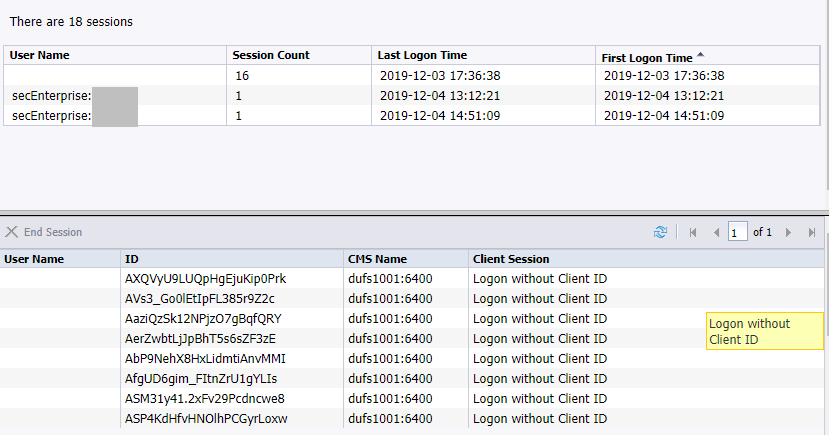Select session ID ASP4KdHfvHNOlhPCGyrLoxw
This screenshot has height=435, width=829.
[x=206, y=419]
